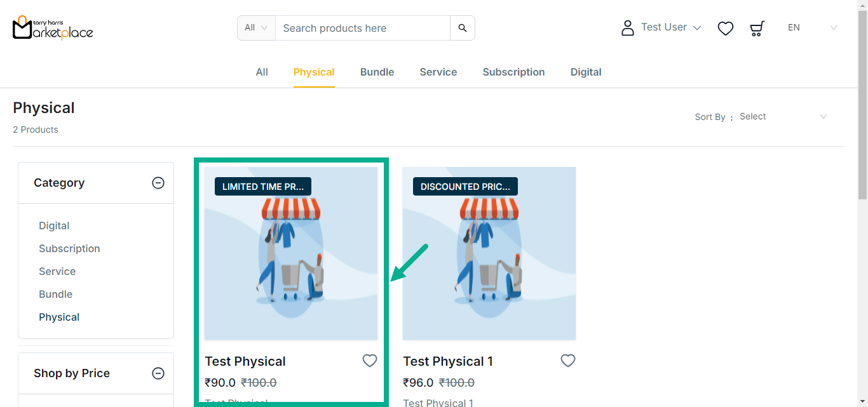This screenshot has width=868, height=407.
Task: Click the search magnifier icon
Action: pyautogui.click(x=463, y=28)
